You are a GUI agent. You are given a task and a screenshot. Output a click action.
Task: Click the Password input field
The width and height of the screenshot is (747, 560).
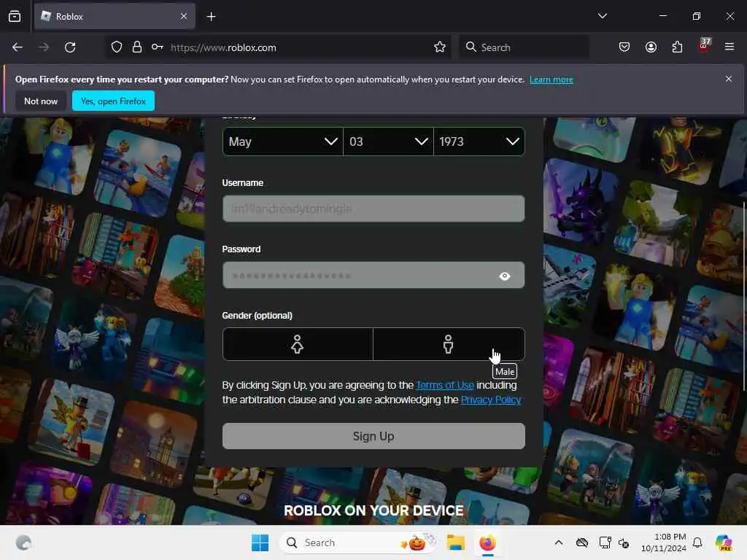(x=373, y=275)
